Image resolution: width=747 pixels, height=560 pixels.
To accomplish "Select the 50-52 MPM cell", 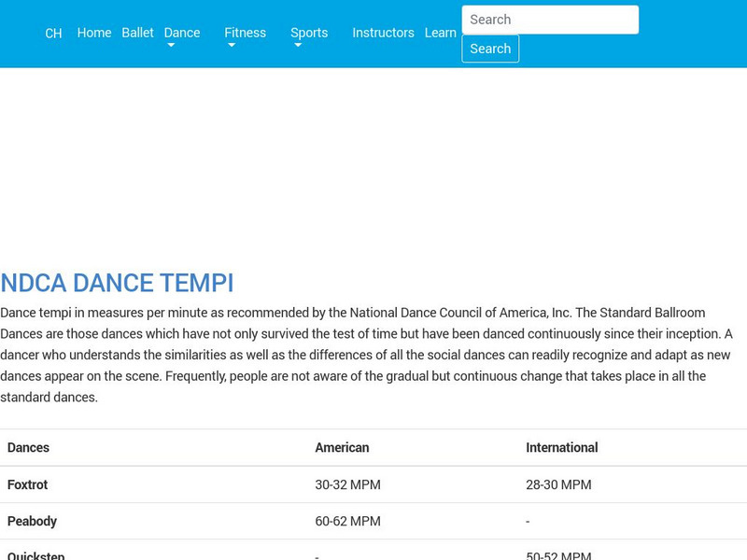I will (x=558, y=555).
